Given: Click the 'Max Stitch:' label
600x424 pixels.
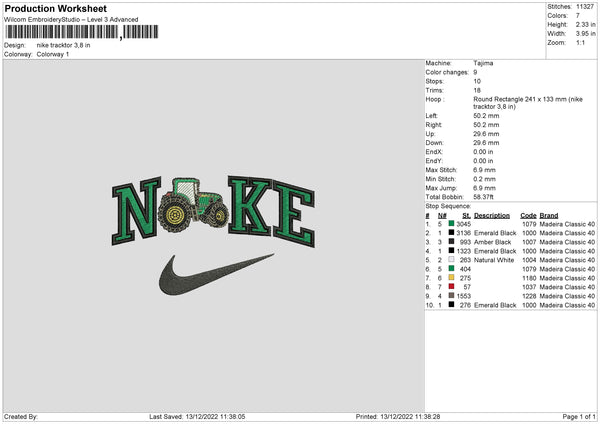Looking at the screenshot, I should click(x=442, y=170).
